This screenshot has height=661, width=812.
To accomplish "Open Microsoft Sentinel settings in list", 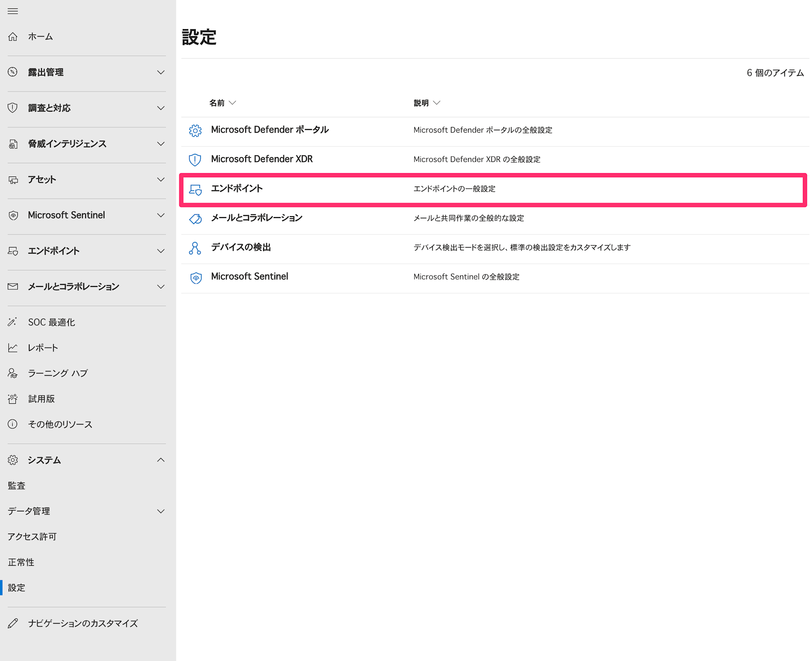I will [x=250, y=276].
